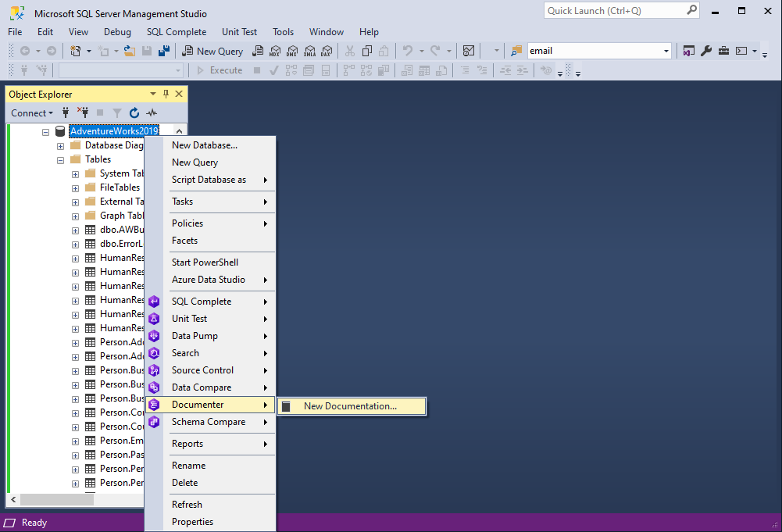Refresh Object Explorer with circular arrow
This screenshot has width=782, height=532.
pyautogui.click(x=134, y=112)
